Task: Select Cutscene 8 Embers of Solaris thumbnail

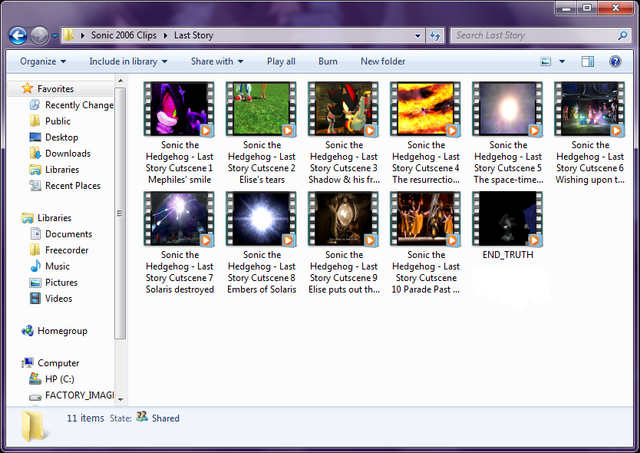Action: [261, 219]
